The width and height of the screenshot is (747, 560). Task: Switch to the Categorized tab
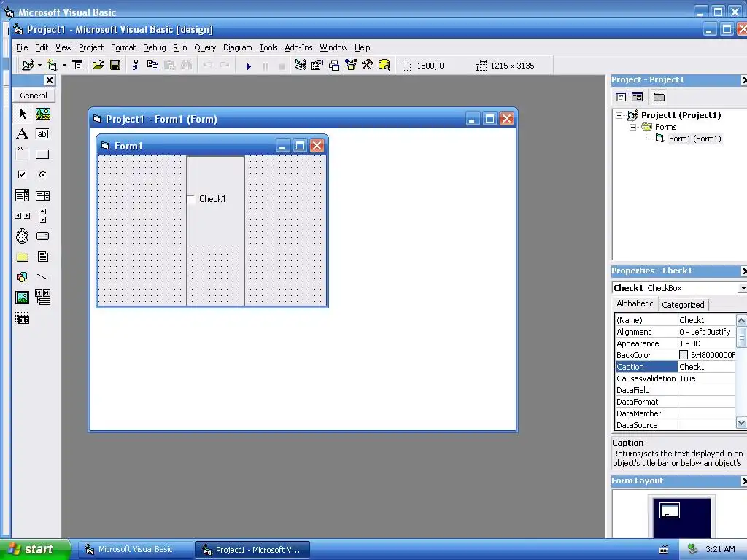pos(683,305)
